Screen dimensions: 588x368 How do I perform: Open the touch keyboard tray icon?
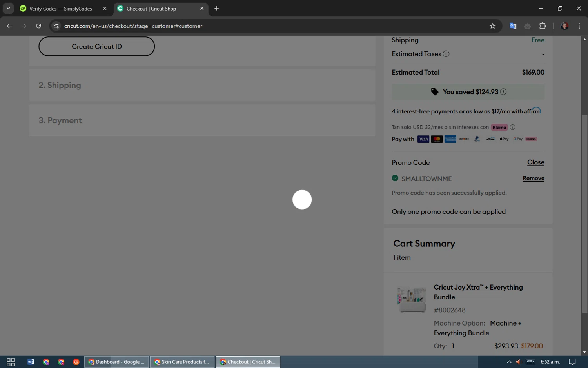click(530, 362)
